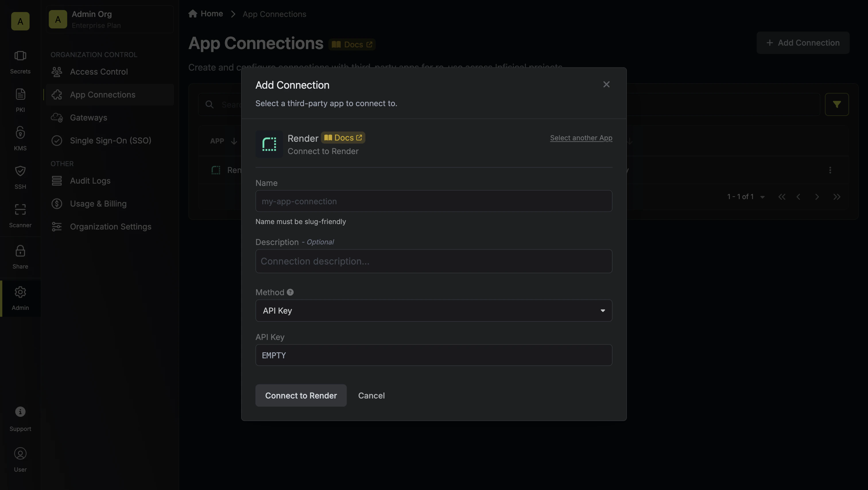Image resolution: width=868 pixels, height=490 pixels.
Task: Open the Render Docs link in the dialog
Action: pyautogui.click(x=343, y=138)
